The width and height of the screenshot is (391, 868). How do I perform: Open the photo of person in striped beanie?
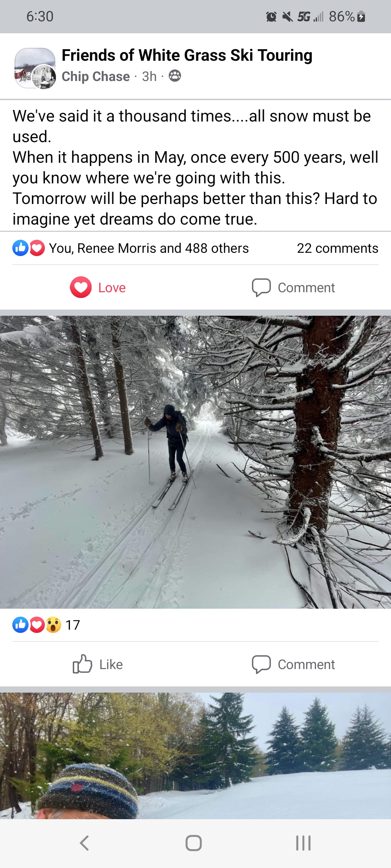(195, 755)
